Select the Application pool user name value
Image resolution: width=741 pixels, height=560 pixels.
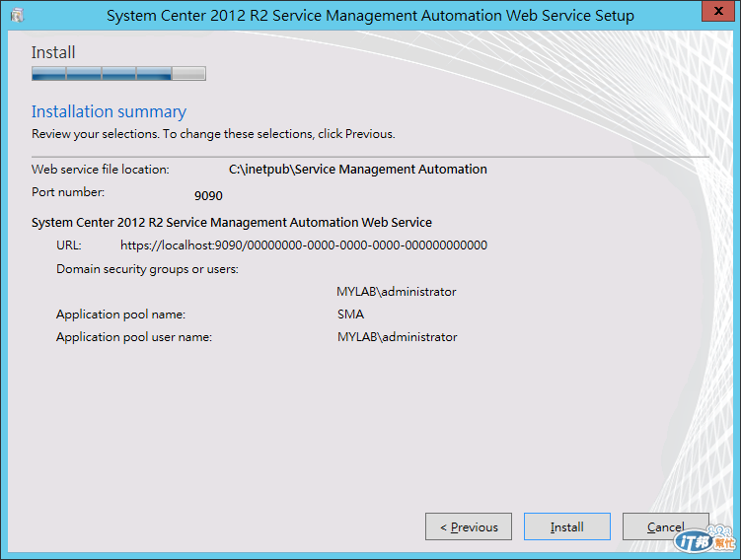(397, 336)
